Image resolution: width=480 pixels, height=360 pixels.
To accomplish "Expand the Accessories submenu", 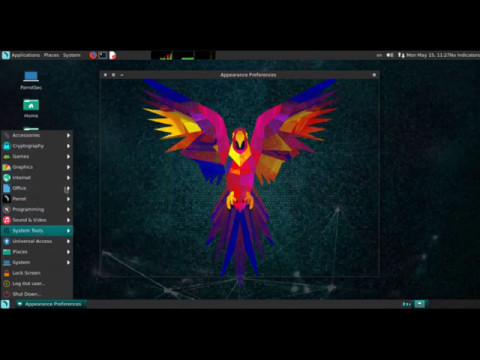I will [x=37, y=135].
